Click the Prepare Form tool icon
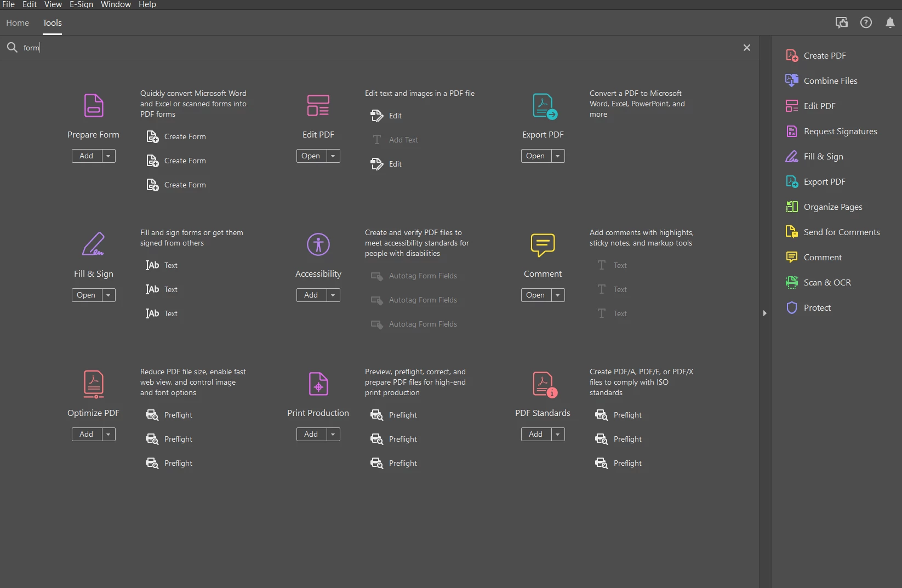Image resolution: width=902 pixels, height=588 pixels. tap(94, 106)
